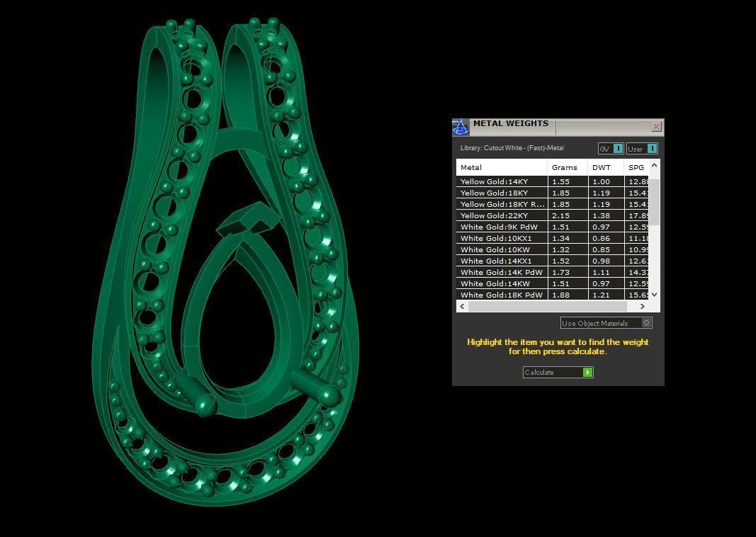Click the SPG column header
The width and height of the screenshot is (756, 537).
click(636, 167)
